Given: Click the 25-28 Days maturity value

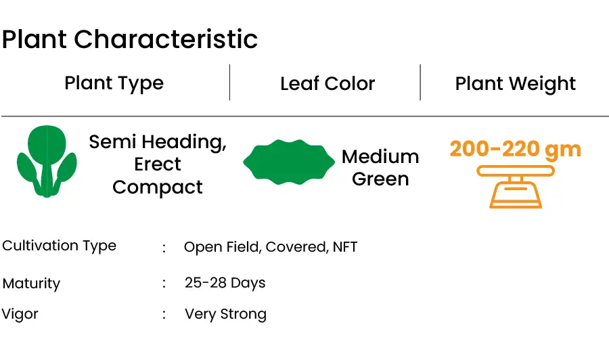Looking at the screenshot, I should tap(225, 283).
